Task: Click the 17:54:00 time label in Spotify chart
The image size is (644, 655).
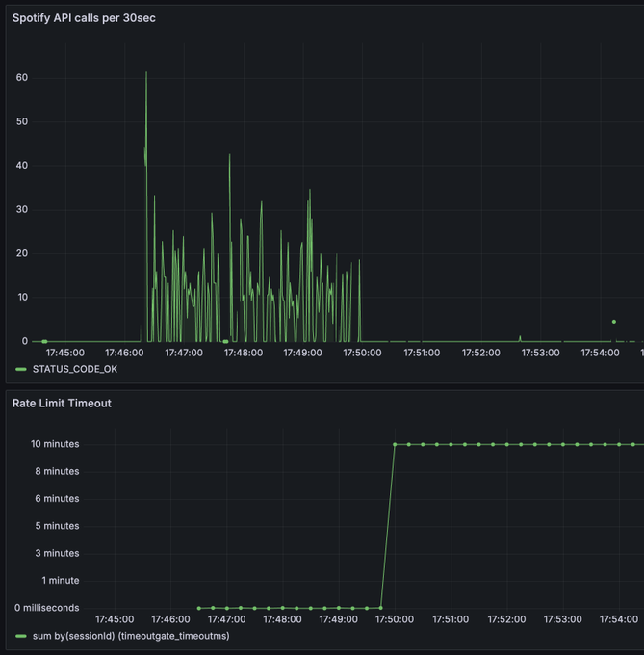Action: click(600, 353)
